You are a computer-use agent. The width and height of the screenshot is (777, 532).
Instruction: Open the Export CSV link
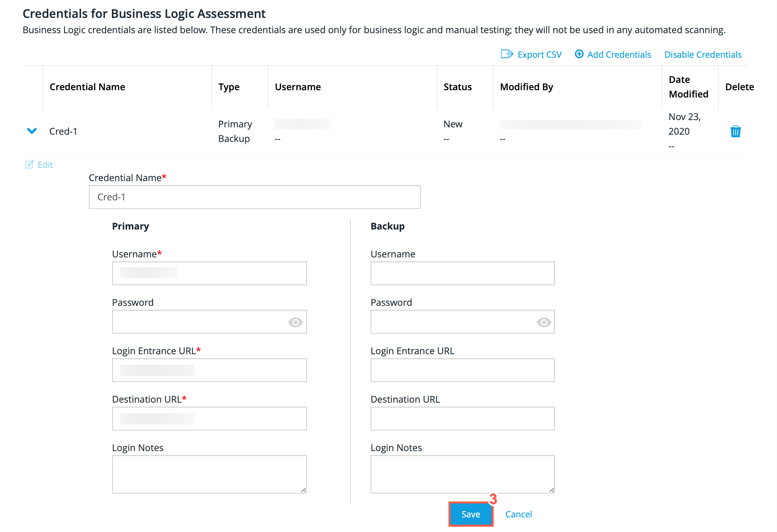(x=539, y=54)
